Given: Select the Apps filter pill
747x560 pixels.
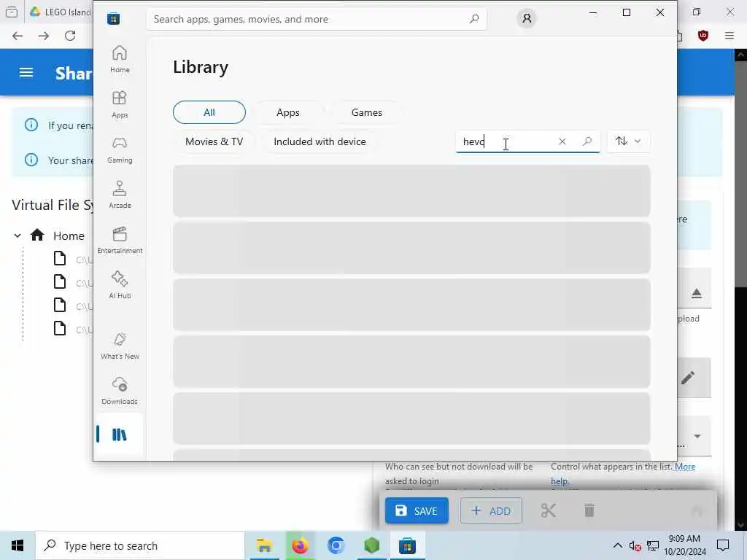Looking at the screenshot, I should tap(287, 112).
